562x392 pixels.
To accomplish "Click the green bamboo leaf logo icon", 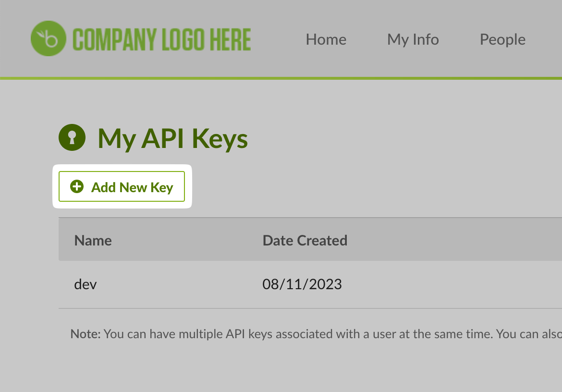I will point(49,38).
